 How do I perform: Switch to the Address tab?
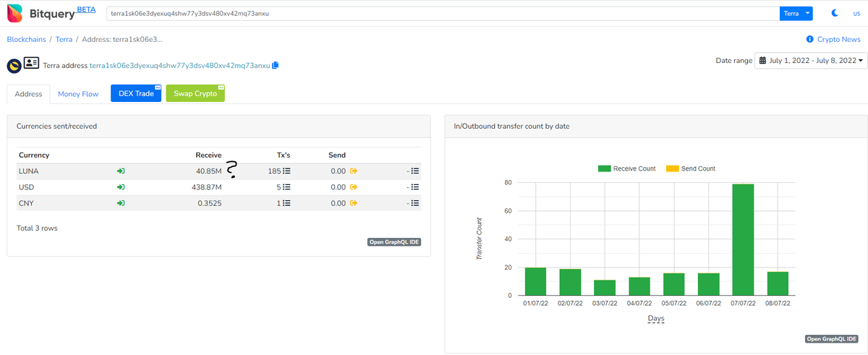[x=28, y=94]
